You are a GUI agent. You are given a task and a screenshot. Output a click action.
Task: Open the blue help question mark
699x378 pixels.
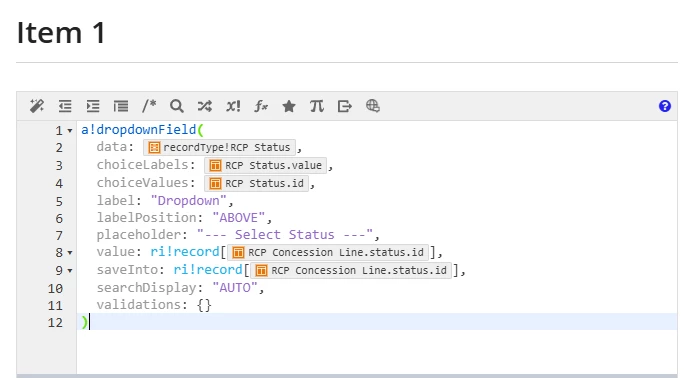pyautogui.click(x=665, y=106)
